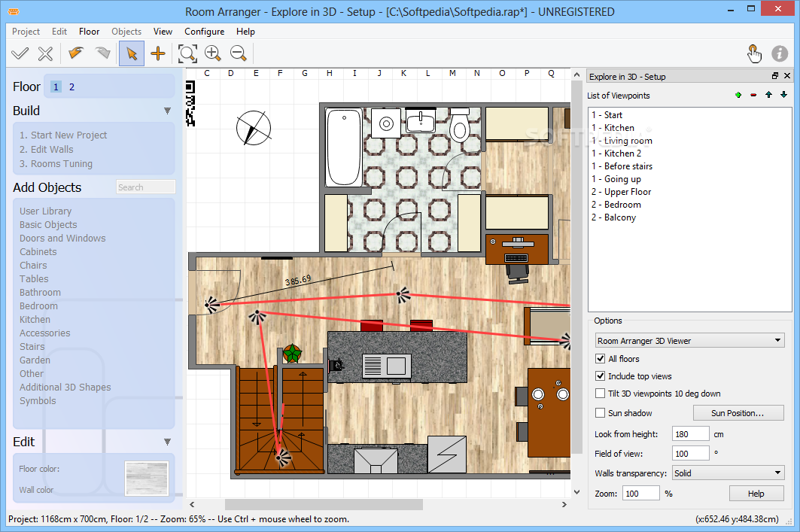Open the Floor menu
The width and height of the screenshot is (800, 532).
90,31
